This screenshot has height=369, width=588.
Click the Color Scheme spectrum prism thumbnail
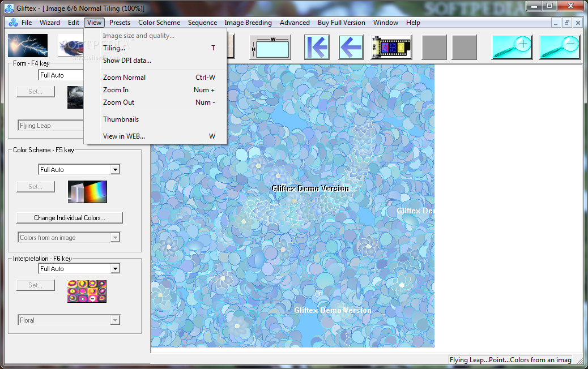(87, 192)
